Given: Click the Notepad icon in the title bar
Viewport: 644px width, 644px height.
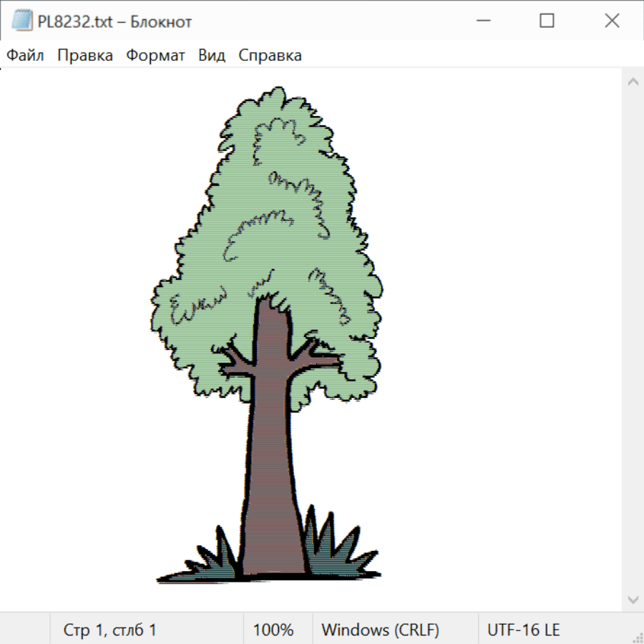Looking at the screenshot, I should [x=22, y=21].
